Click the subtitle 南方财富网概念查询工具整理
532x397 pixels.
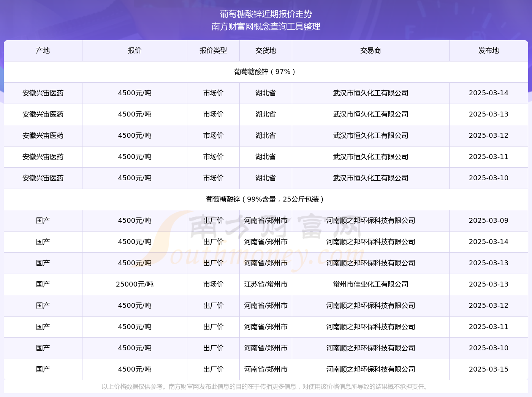(x=266, y=27)
